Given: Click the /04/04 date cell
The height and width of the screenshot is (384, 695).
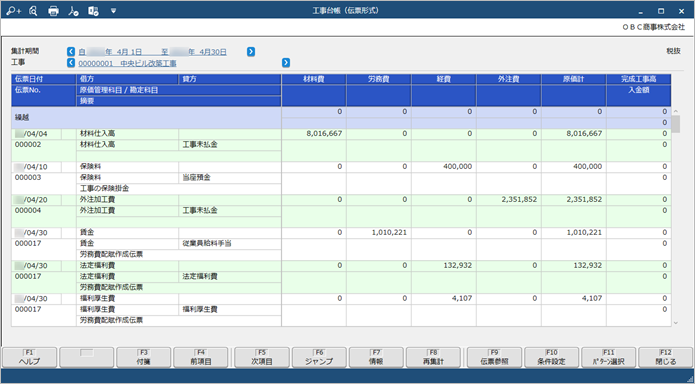Looking at the screenshot, I should [x=36, y=133].
